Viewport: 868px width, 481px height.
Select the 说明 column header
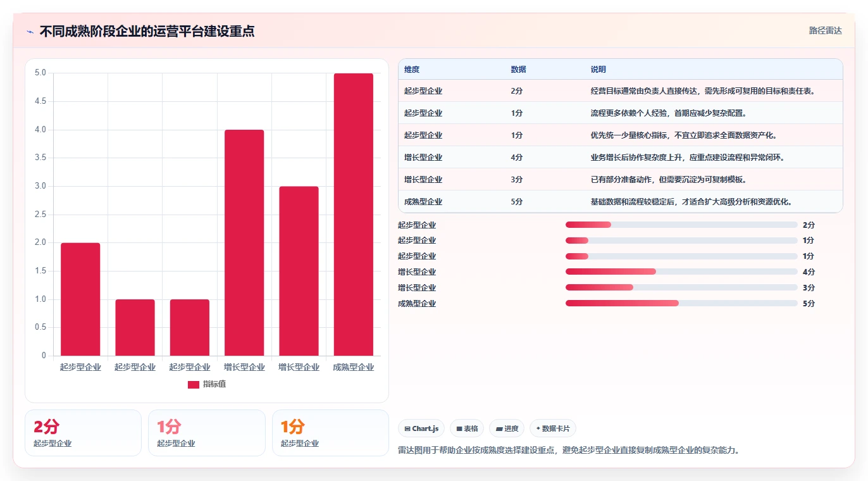(598, 70)
